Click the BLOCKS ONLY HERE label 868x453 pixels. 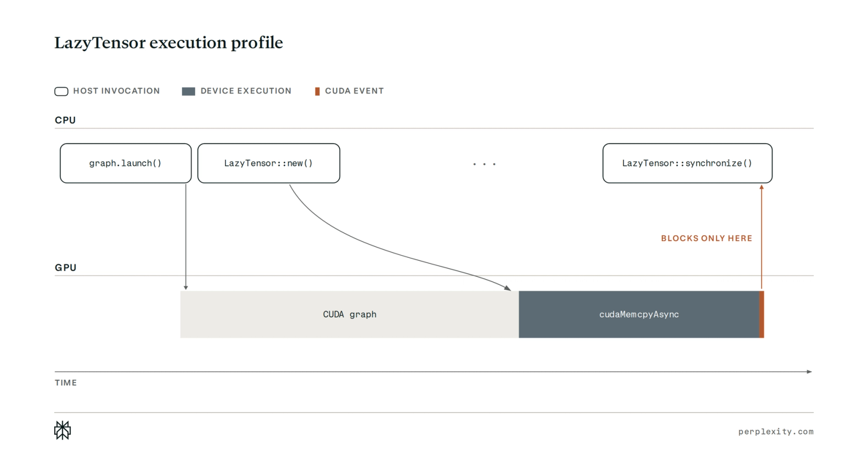[x=706, y=238]
